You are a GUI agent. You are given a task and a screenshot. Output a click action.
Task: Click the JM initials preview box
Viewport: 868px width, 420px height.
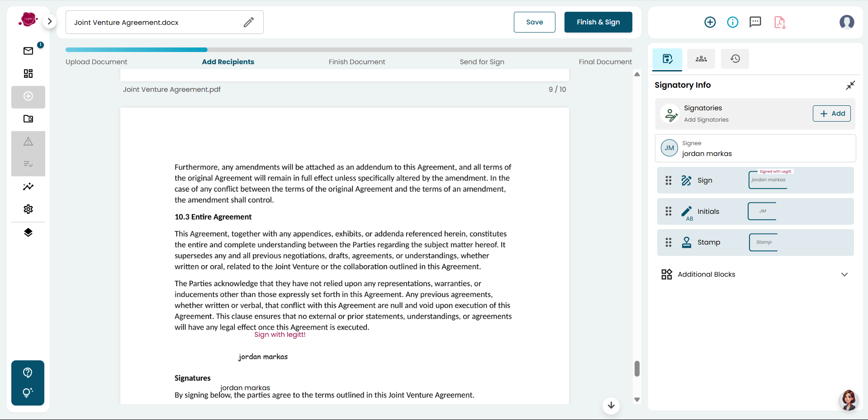[x=762, y=211]
